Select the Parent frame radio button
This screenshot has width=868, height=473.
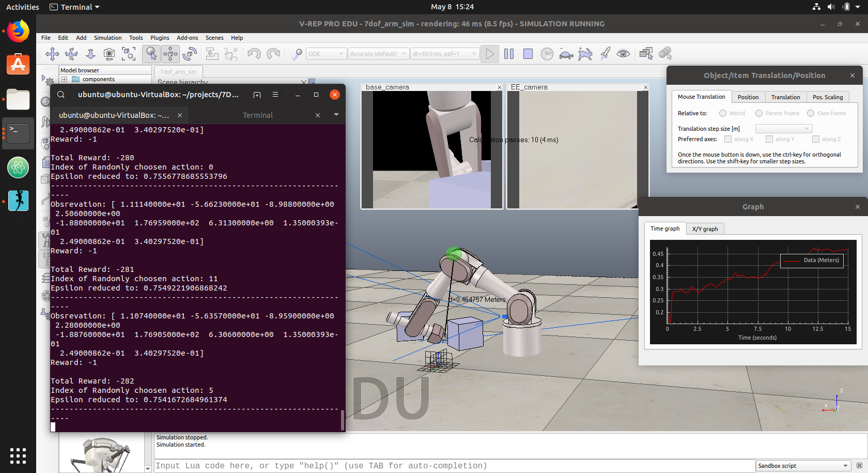pyautogui.click(x=759, y=113)
